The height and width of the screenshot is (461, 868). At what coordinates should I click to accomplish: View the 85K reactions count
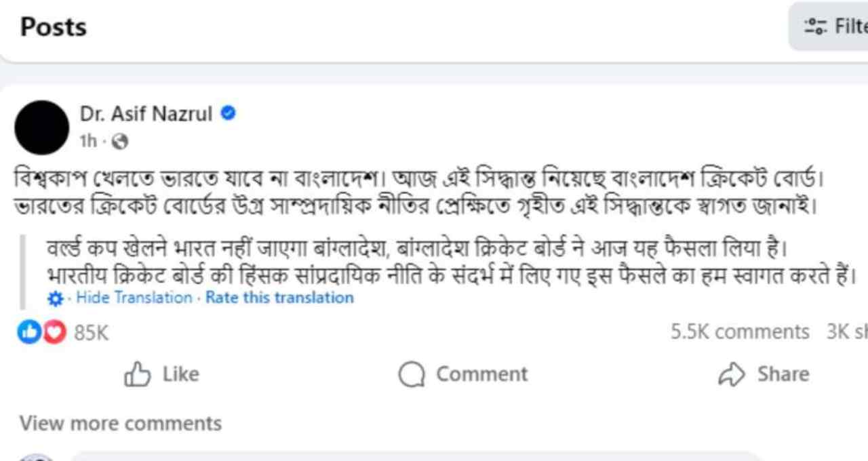coord(91,332)
